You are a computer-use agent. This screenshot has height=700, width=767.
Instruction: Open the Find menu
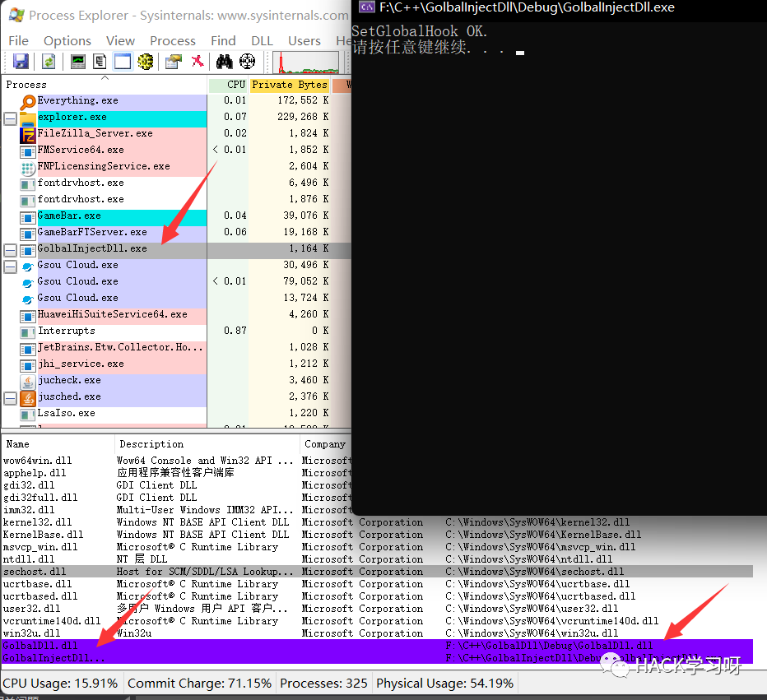tap(223, 41)
